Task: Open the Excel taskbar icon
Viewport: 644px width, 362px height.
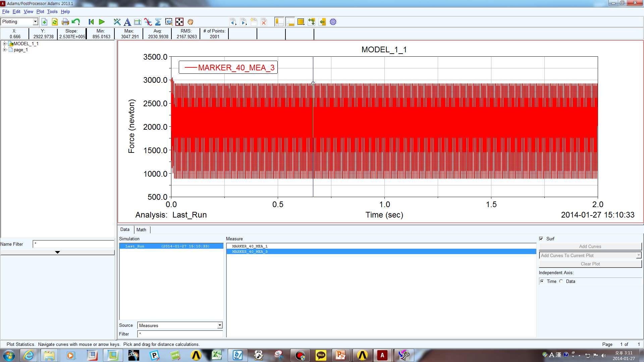Action: [x=216, y=355]
